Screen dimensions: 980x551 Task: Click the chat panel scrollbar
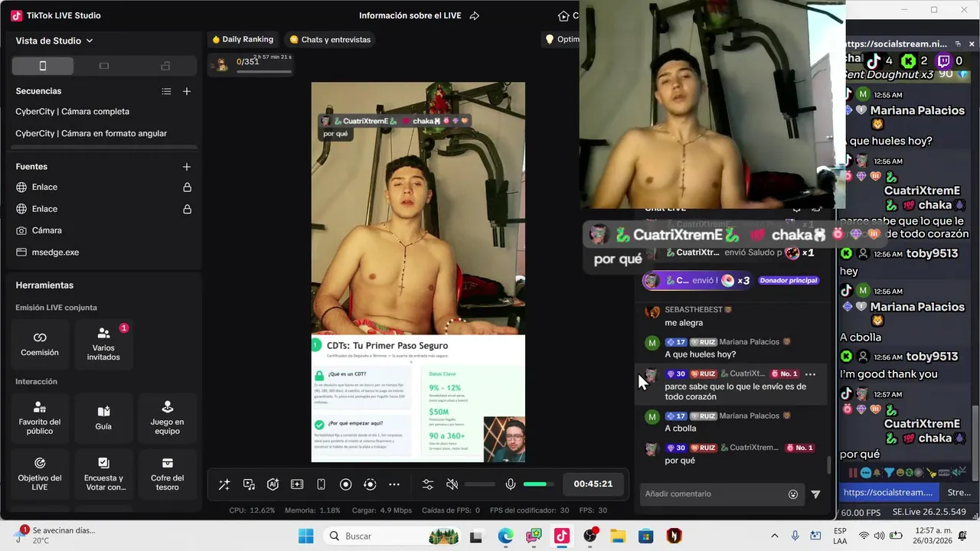[x=828, y=465]
